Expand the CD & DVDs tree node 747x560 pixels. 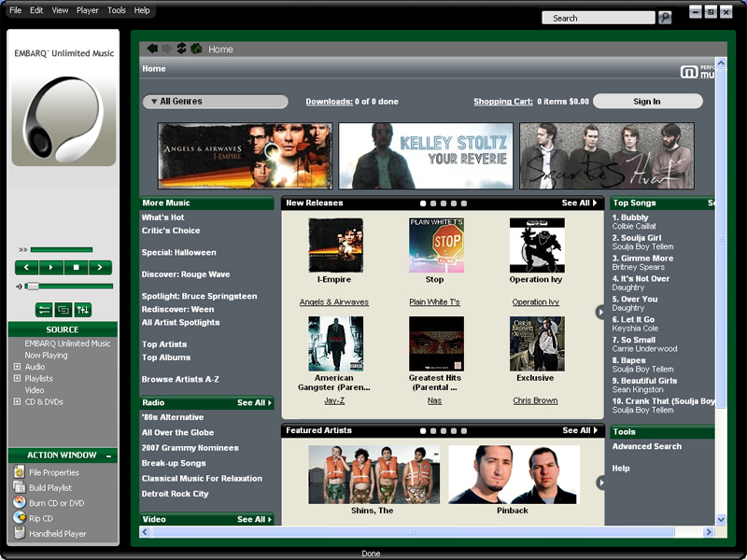[17, 401]
